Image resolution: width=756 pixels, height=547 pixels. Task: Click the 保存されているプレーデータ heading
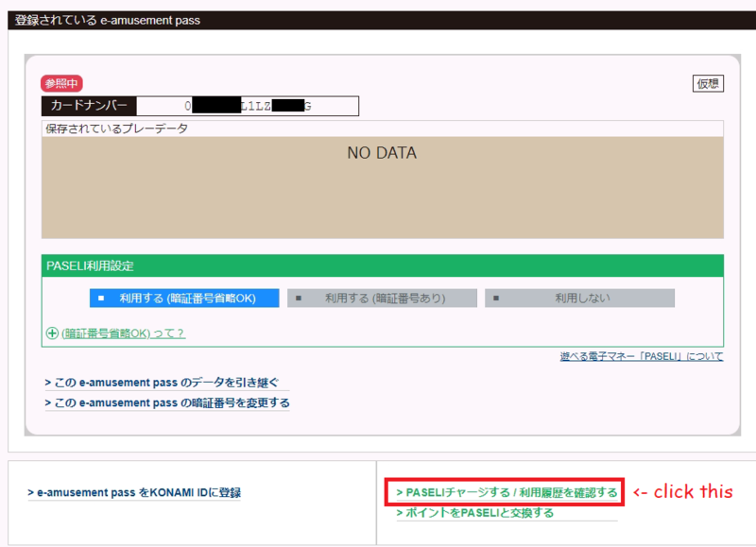point(117,128)
